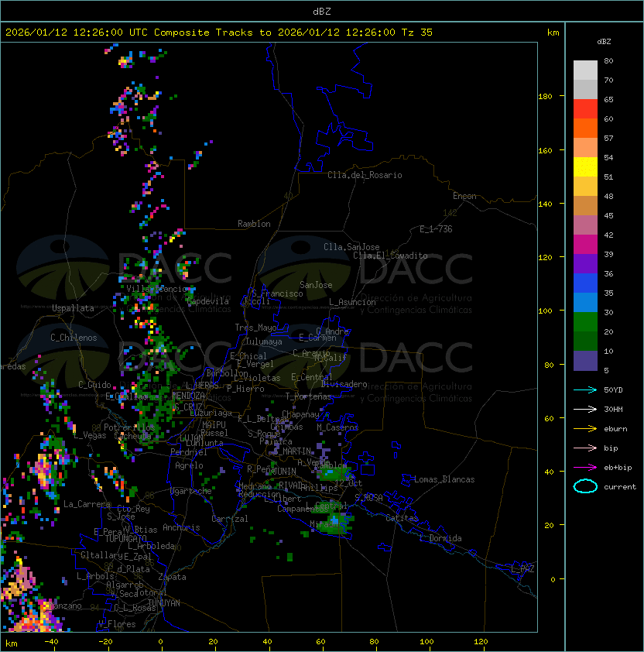This screenshot has height=652, width=644.
Task: Select the slate legend swatch between 10 and 5
Action: click(x=585, y=361)
